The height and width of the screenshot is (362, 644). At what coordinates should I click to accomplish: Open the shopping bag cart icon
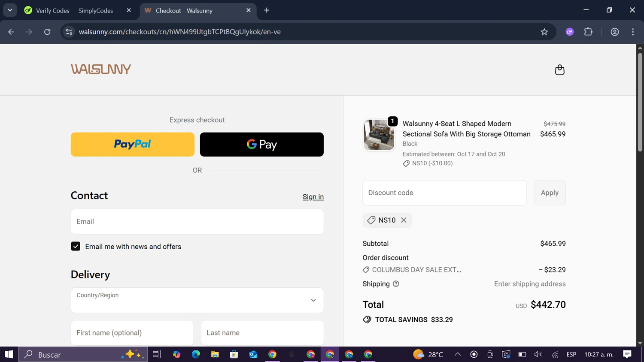tap(559, 70)
